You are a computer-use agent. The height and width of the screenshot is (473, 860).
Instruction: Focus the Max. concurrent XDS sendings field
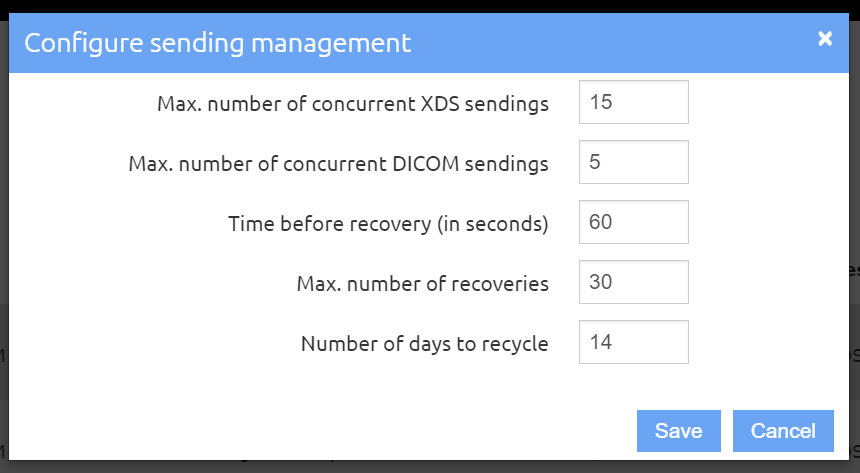click(x=633, y=102)
